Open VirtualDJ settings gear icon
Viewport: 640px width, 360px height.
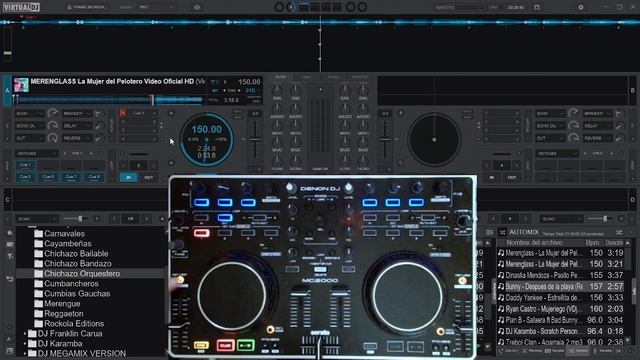(x=581, y=7)
